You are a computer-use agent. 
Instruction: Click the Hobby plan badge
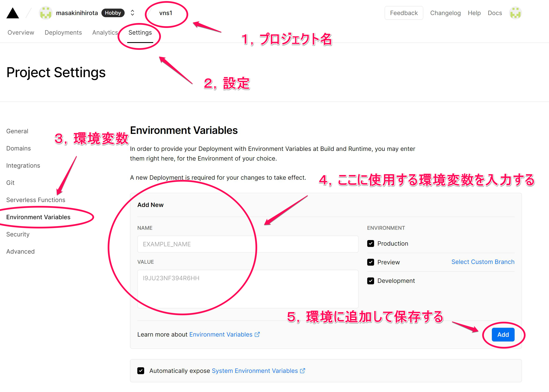[x=113, y=13]
